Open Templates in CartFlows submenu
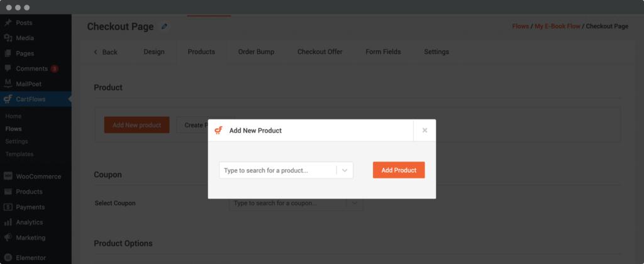644x264 pixels. [19, 154]
